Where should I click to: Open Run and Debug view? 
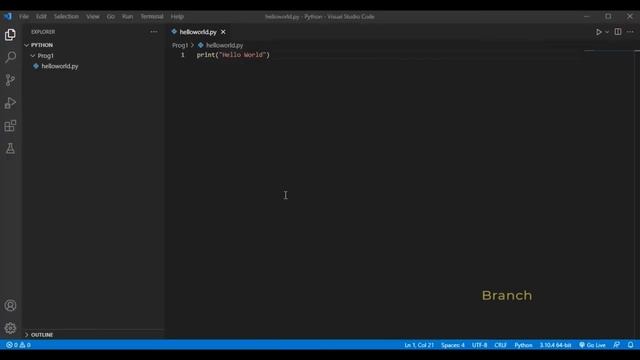coord(10,103)
